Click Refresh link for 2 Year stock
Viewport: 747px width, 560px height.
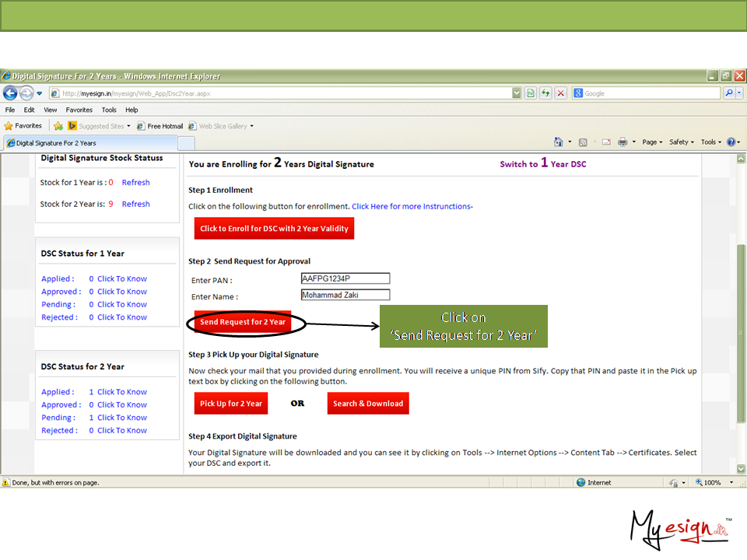135,204
